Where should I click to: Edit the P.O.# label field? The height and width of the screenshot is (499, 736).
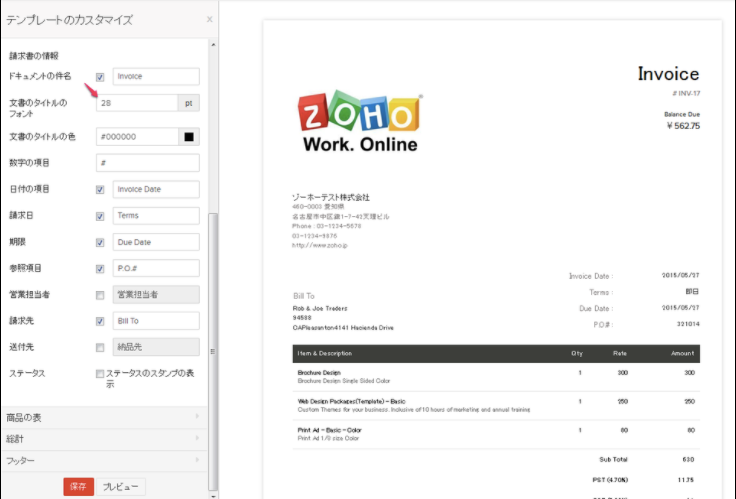click(x=156, y=268)
